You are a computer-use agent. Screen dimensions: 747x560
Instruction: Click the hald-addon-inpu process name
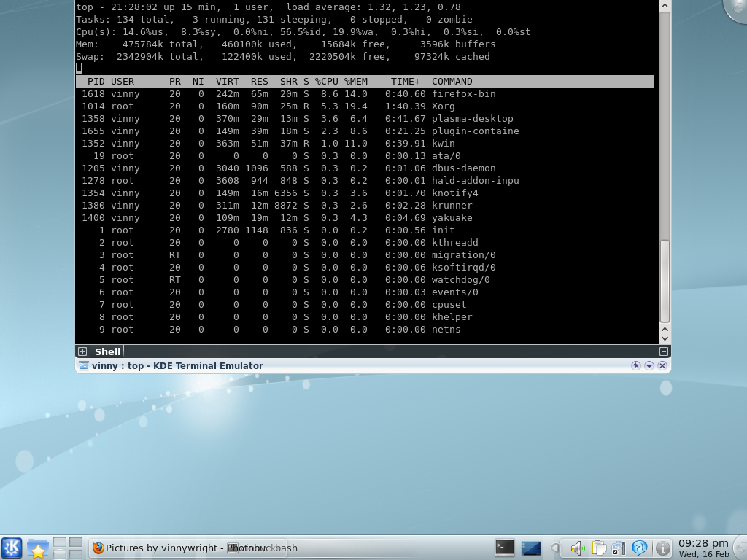[x=476, y=181]
